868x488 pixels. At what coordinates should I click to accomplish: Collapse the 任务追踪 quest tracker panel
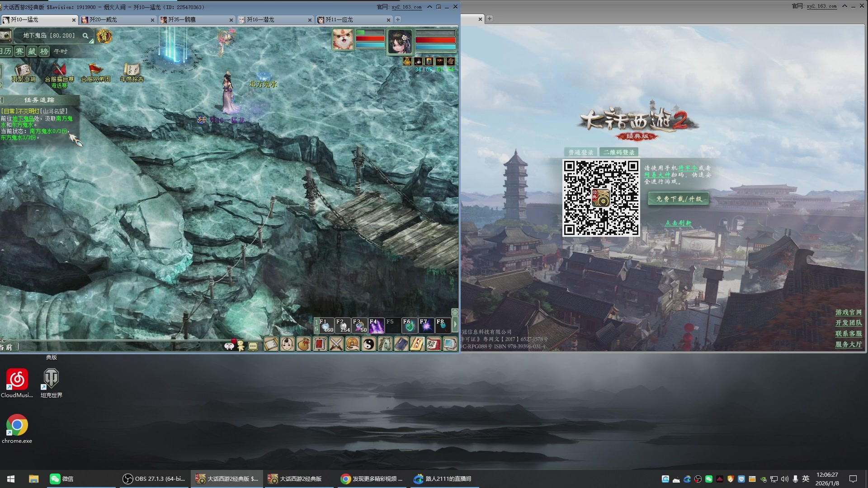pyautogui.click(x=2, y=100)
